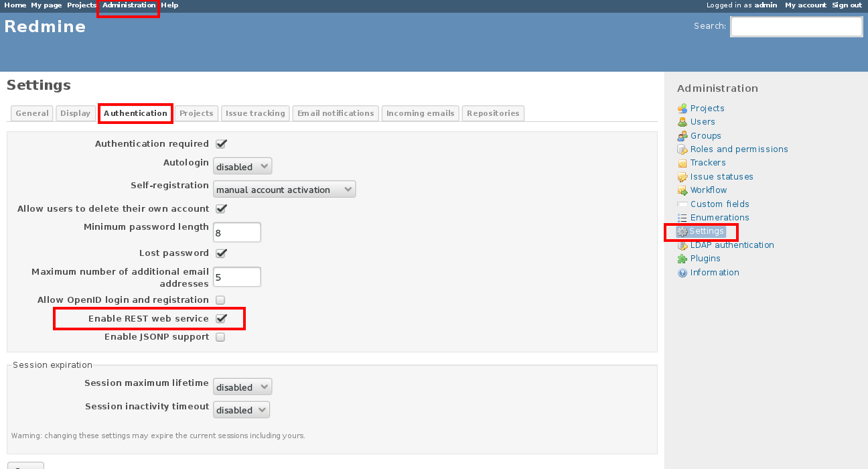
Task: Open the Enumerations link
Action: coord(720,218)
